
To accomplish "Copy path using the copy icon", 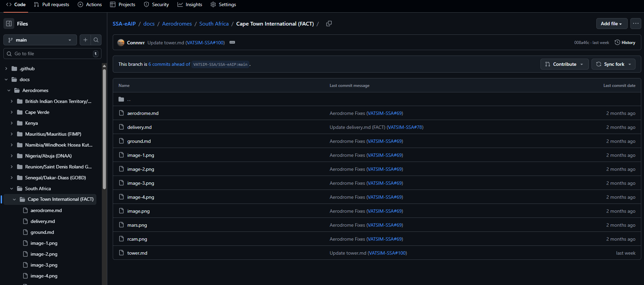I will [x=329, y=24].
